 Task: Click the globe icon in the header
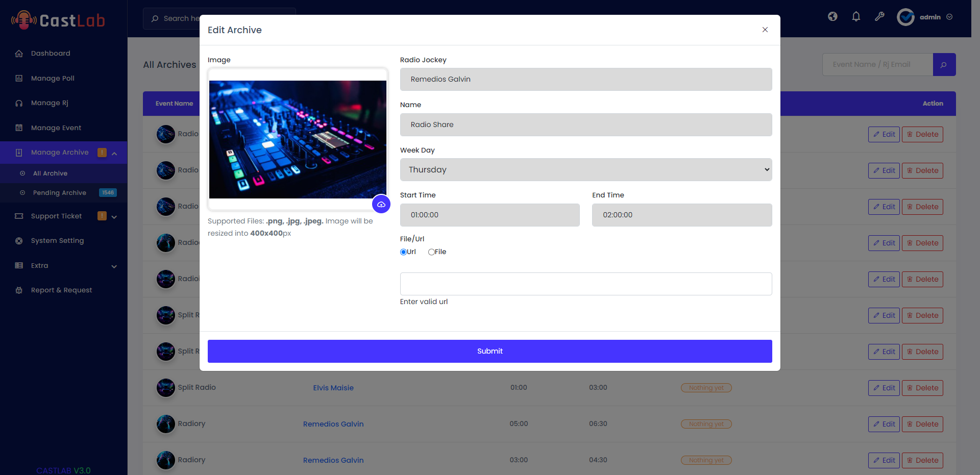point(832,16)
